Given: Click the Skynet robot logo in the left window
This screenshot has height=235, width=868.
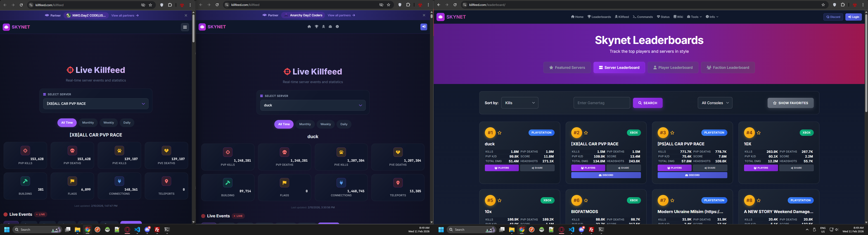Looking at the screenshot, I should pos(6,27).
